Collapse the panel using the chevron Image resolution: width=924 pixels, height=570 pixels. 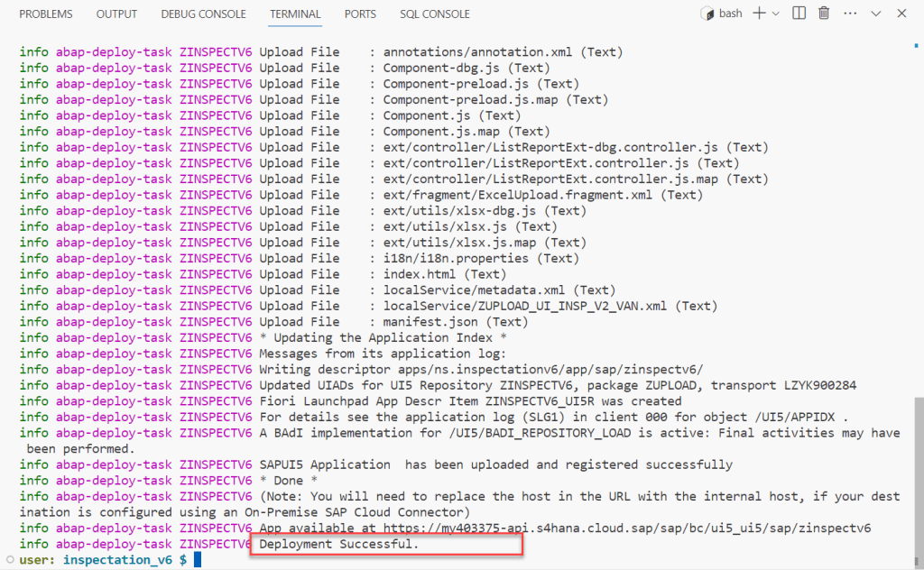pos(876,14)
